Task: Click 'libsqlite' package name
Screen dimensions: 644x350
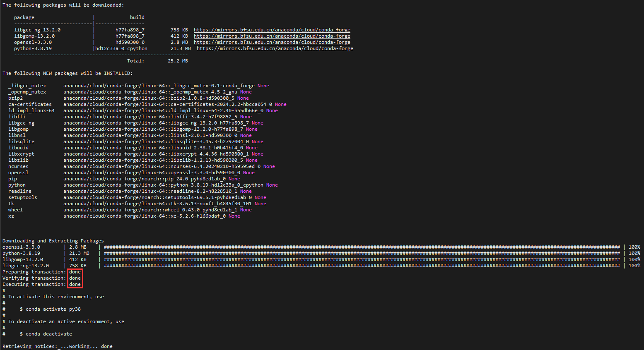Action: [x=21, y=141]
